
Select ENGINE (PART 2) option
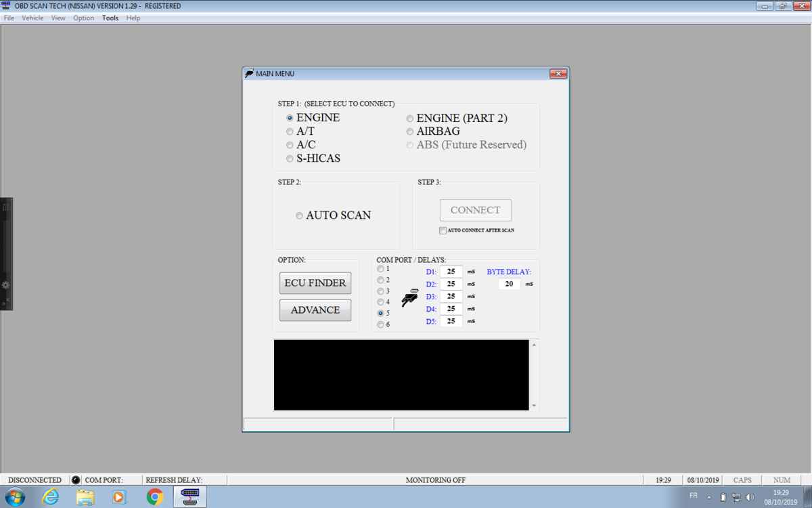(410, 119)
